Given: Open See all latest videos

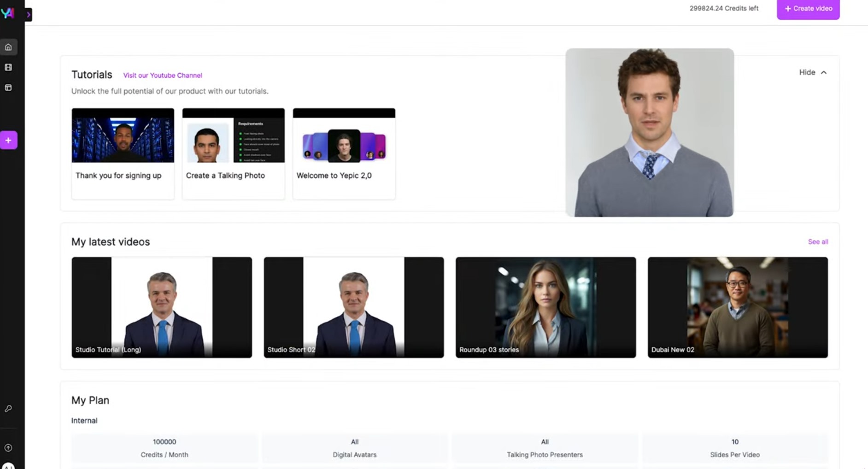Looking at the screenshot, I should pos(818,241).
